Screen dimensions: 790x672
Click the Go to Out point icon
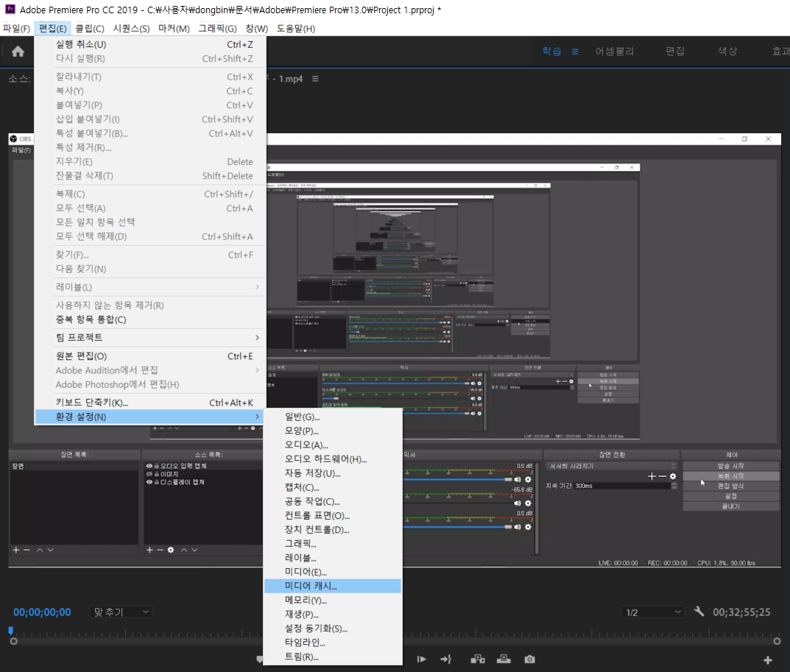tap(446, 659)
